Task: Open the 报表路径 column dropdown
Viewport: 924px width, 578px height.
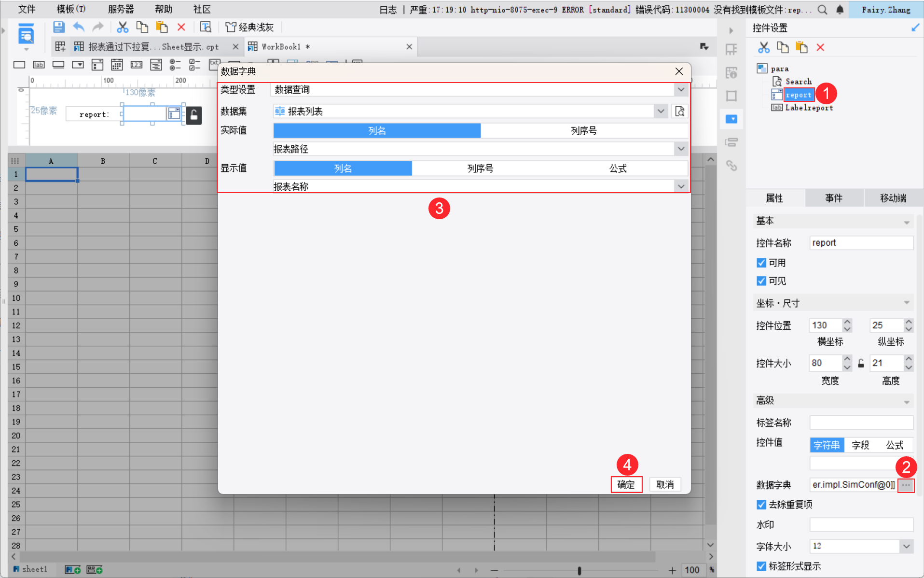Action: pos(681,149)
